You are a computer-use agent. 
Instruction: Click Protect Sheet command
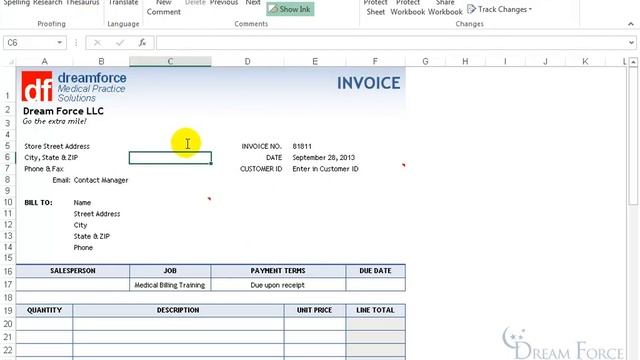tap(376, 7)
